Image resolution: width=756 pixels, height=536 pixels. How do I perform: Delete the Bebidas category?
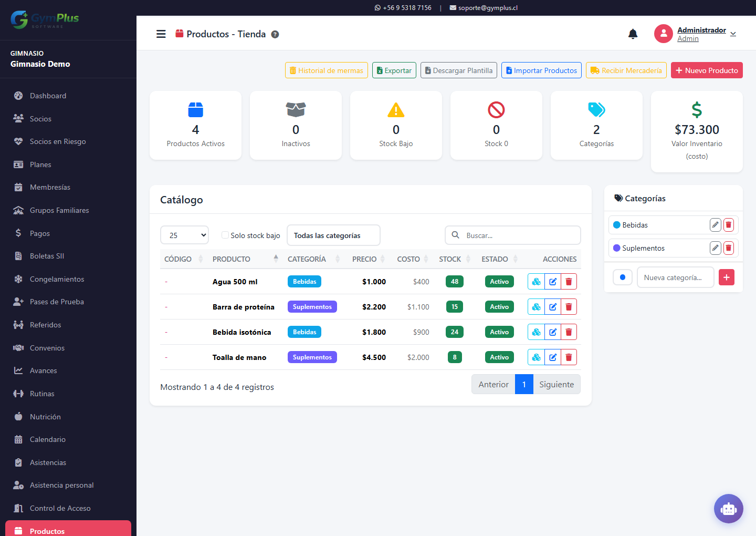click(729, 225)
